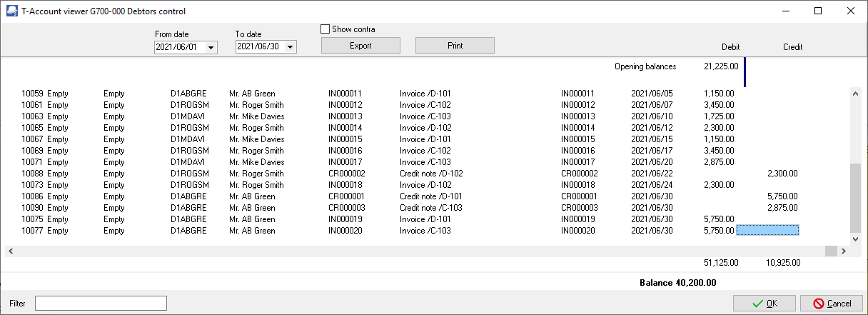Select transaction number 10088
868x315 pixels.
pyautogui.click(x=33, y=174)
